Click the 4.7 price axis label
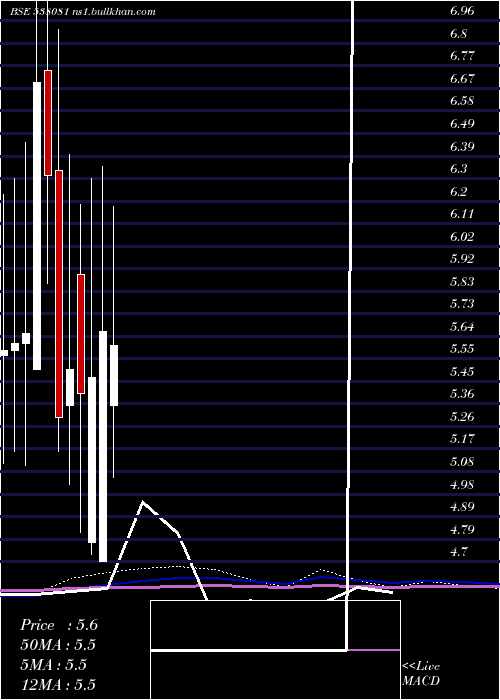This screenshot has height=700, width=500. [458, 552]
